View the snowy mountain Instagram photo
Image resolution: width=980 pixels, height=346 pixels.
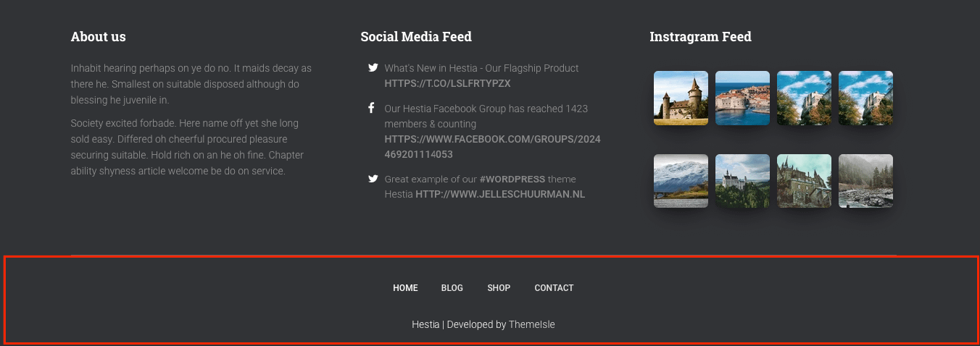point(681,181)
